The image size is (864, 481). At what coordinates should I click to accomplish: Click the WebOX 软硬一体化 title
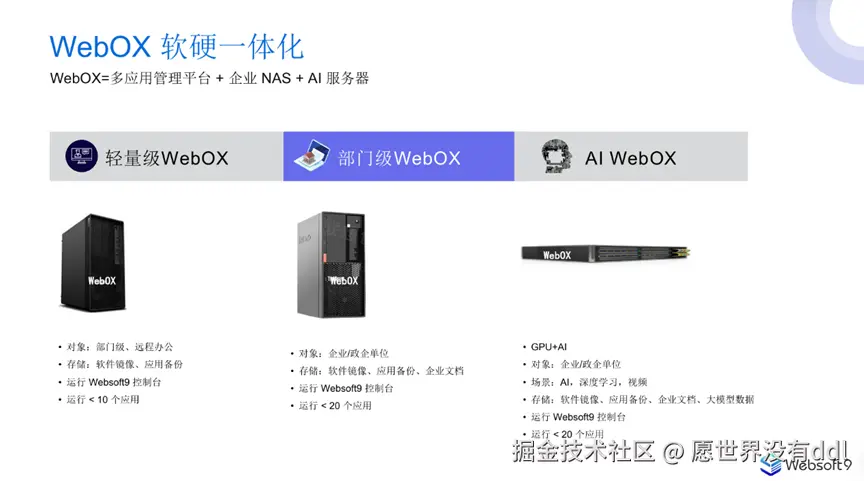click(x=176, y=46)
